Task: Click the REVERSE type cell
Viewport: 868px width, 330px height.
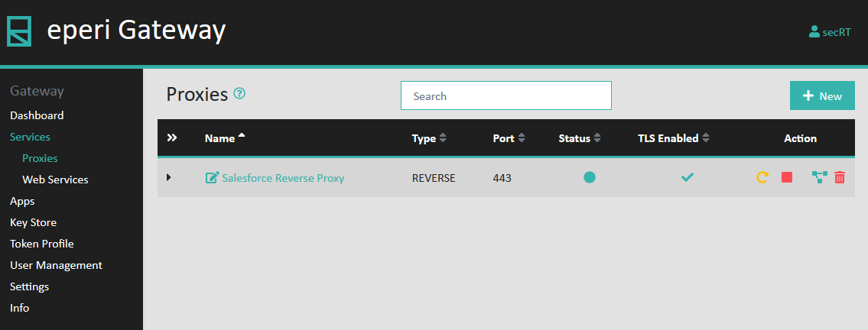Action: 434,178
